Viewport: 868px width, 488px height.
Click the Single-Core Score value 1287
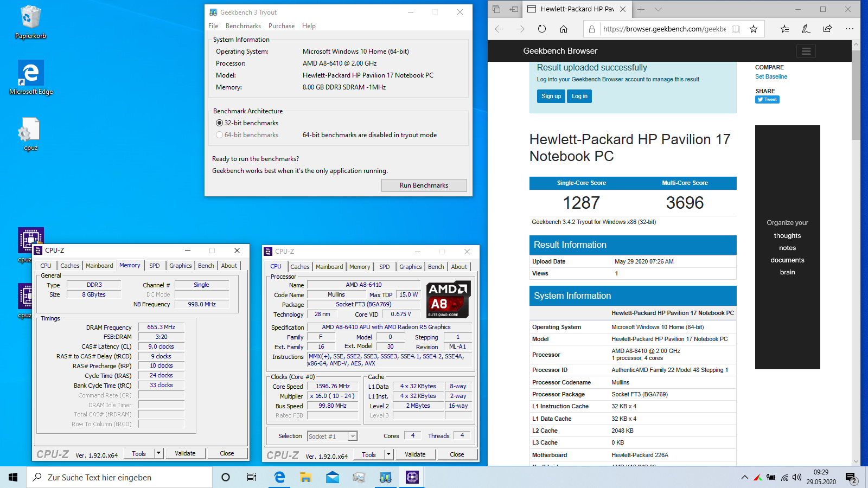[581, 203]
